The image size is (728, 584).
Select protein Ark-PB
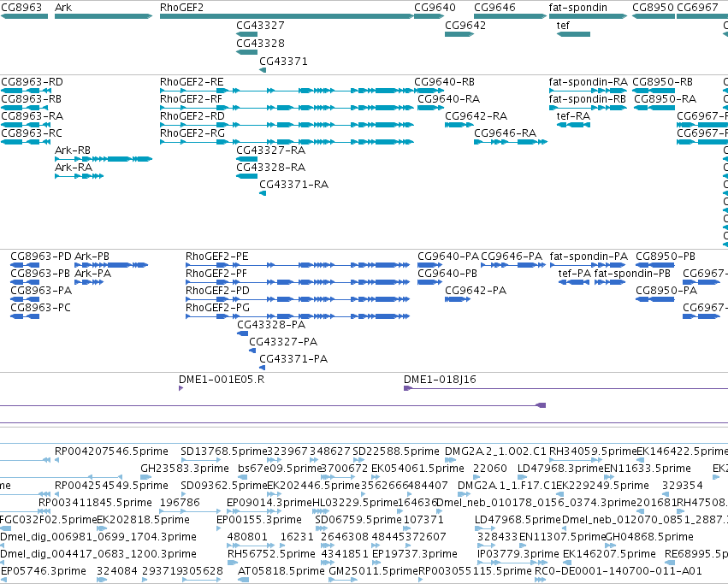(111, 265)
